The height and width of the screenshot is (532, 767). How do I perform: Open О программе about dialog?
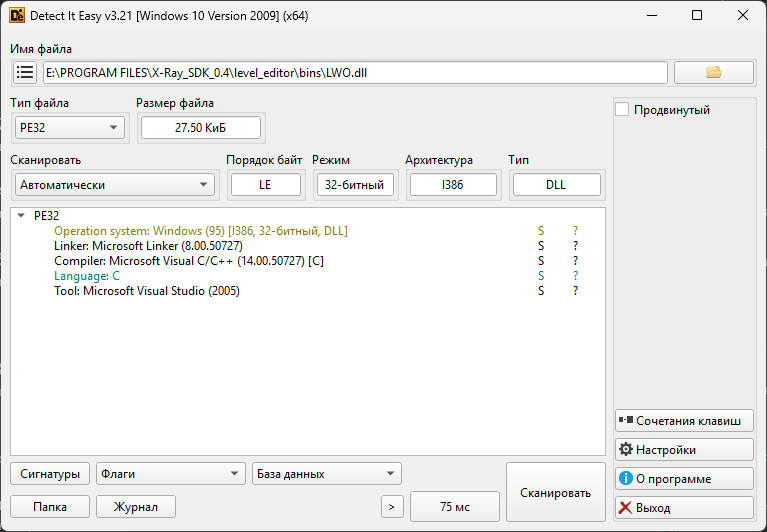[x=684, y=478]
